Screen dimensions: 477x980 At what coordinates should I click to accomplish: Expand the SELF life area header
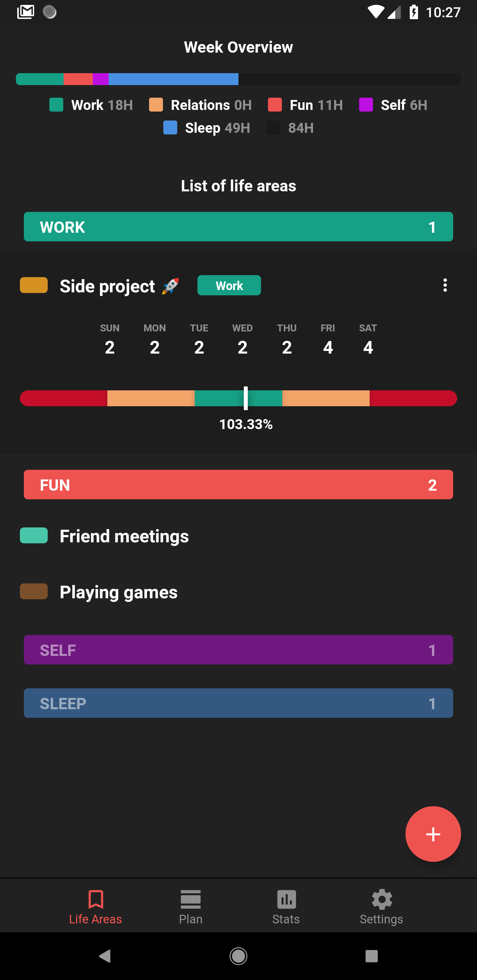pos(238,650)
